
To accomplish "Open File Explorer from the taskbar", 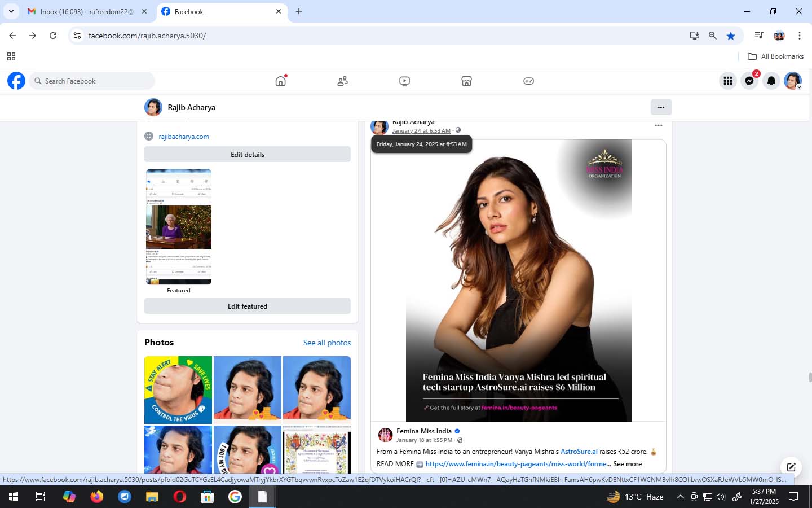I will click(152, 497).
